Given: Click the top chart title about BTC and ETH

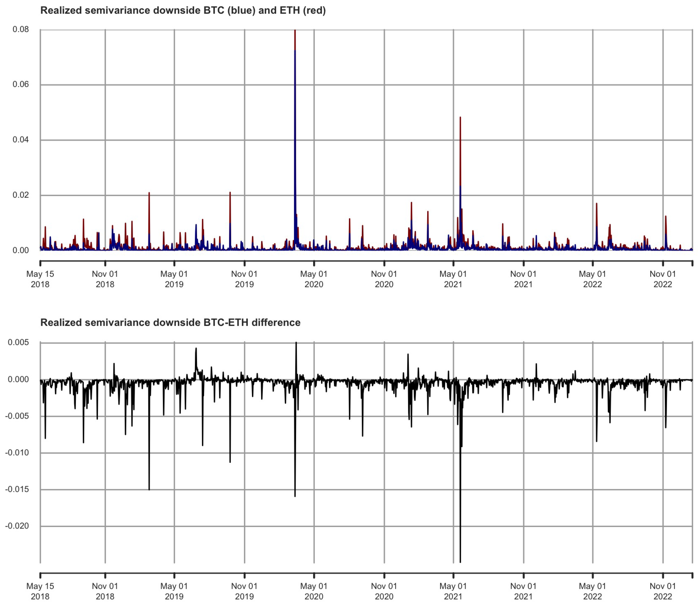Looking at the screenshot, I should pos(183,11).
